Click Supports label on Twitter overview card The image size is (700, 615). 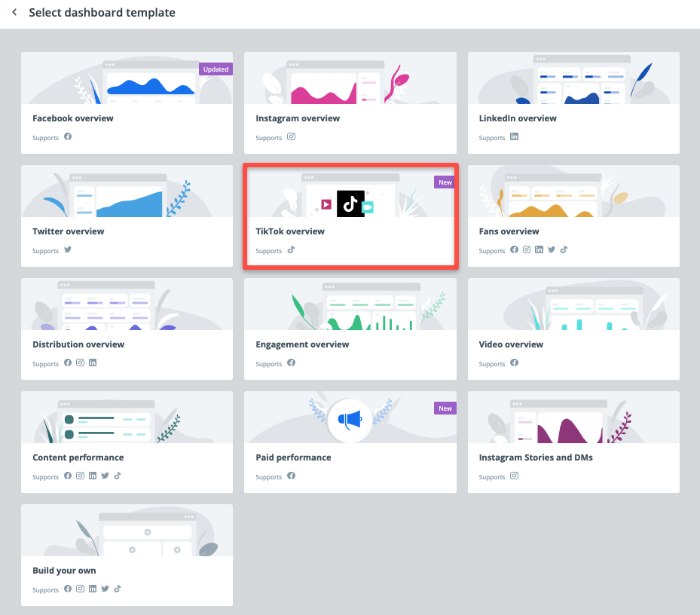45,251
